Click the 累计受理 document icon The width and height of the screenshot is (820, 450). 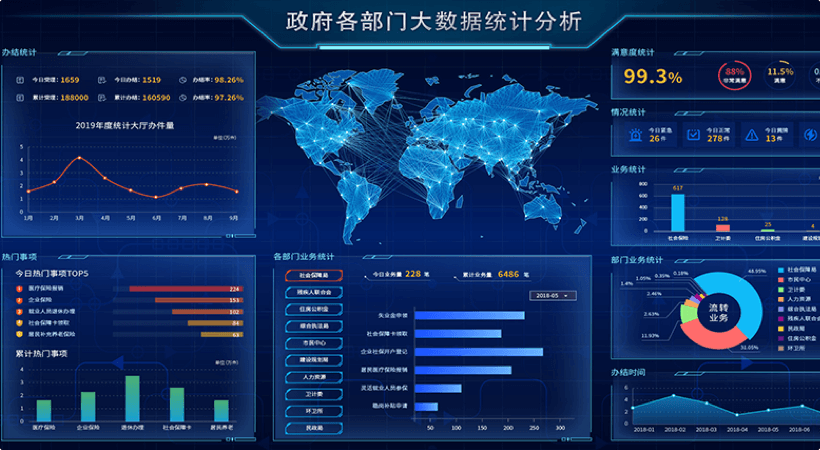pyautogui.click(x=20, y=97)
